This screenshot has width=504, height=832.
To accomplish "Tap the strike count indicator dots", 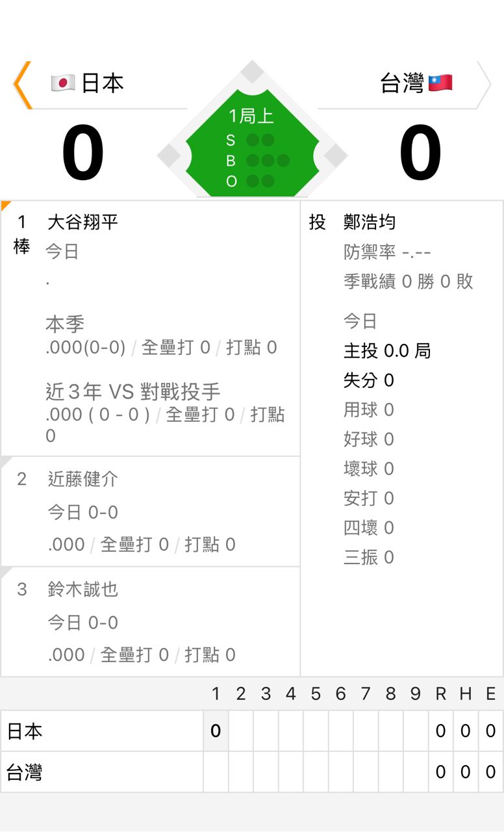I will click(x=260, y=140).
